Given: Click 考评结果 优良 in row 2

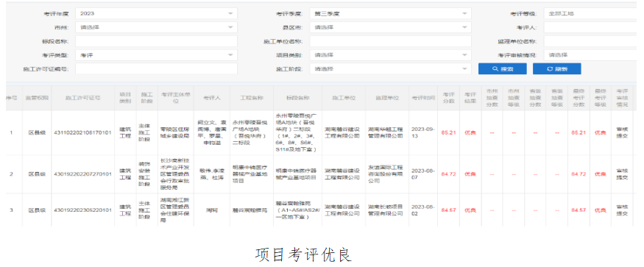Looking at the screenshot, I should [x=470, y=174].
